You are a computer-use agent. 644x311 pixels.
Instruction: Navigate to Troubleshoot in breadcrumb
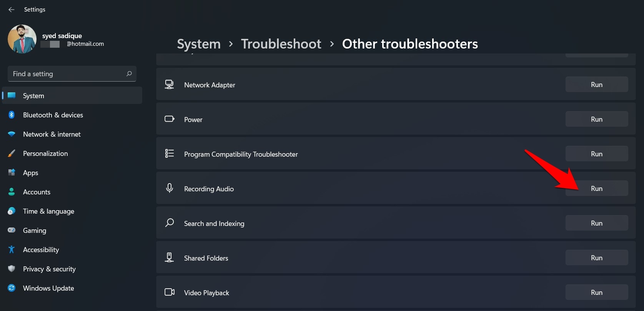coord(281,44)
